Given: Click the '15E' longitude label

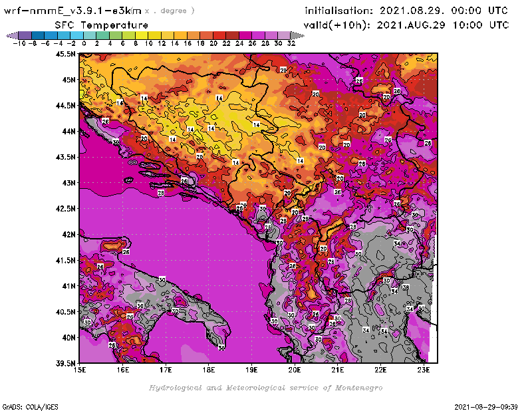Looking at the screenshot, I should (x=80, y=370).
